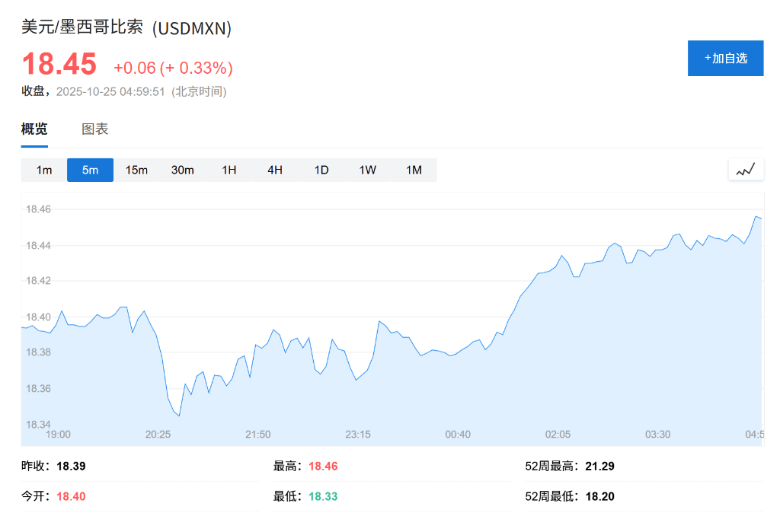Select the 15m interval
Screen dimensions: 780x532
pos(136,170)
